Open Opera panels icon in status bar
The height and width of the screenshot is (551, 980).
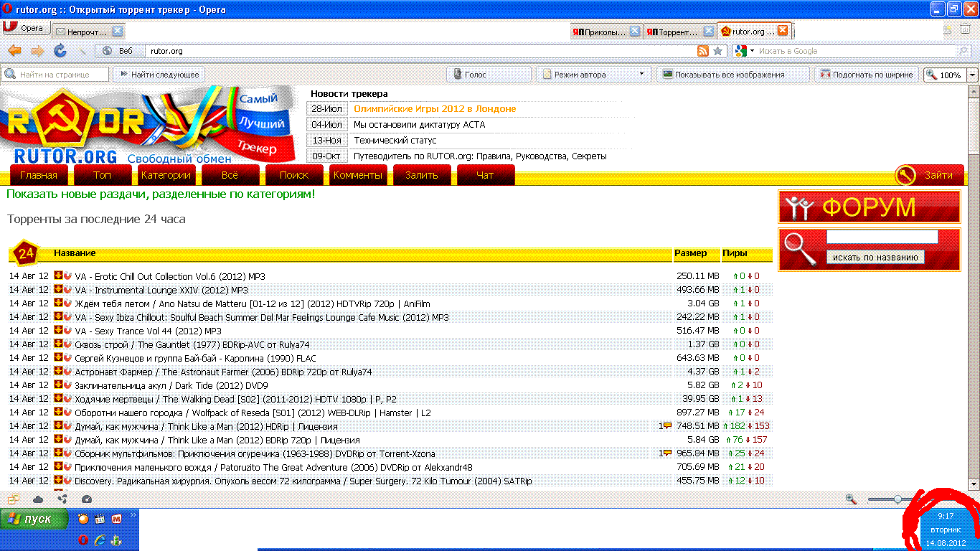[14, 499]
